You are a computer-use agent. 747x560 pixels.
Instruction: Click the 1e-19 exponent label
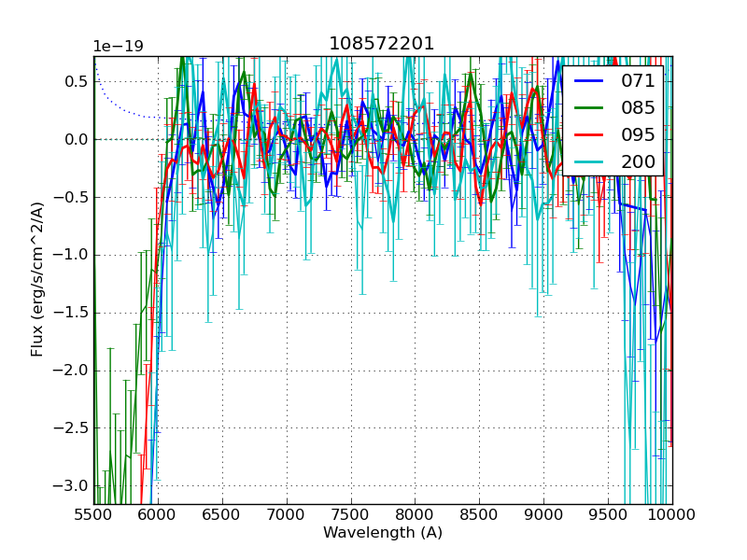coord(118,47)
